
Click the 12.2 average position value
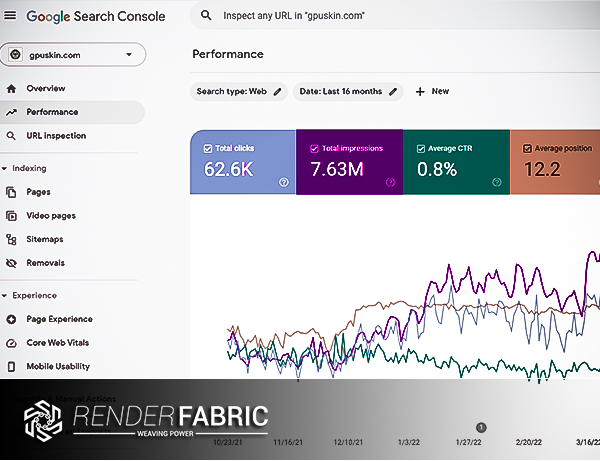[x=542, y=169]
